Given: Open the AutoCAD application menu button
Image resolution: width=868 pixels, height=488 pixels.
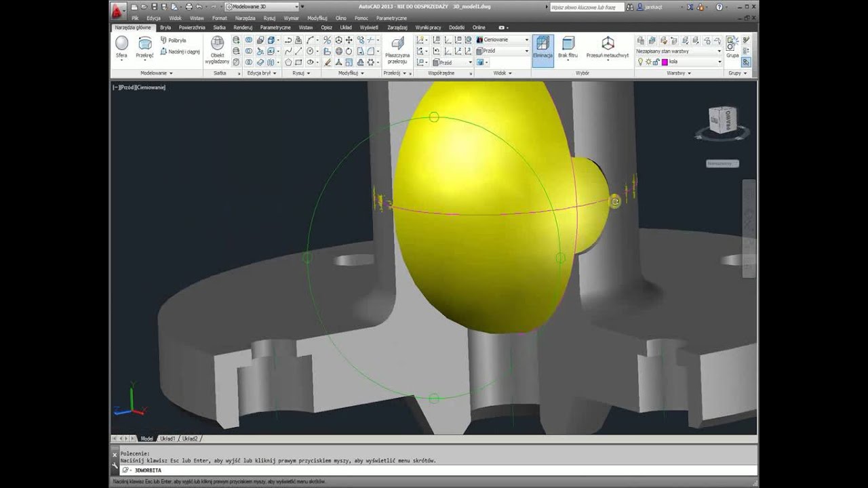Looking at the screenshot, I should coord(119,11).
